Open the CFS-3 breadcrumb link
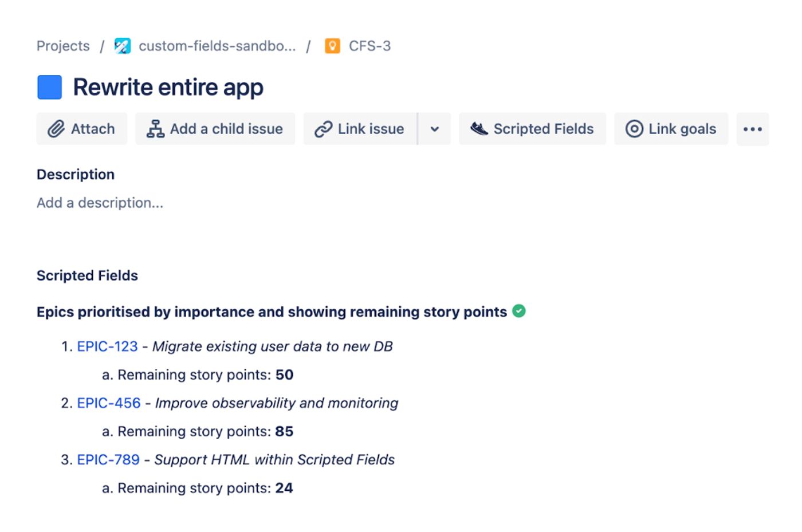 369,46
